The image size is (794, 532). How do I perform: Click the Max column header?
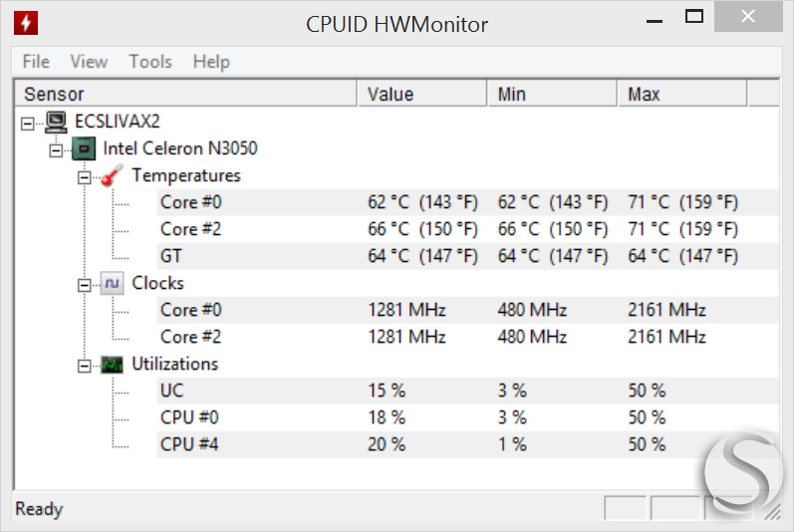click(681, 94)
